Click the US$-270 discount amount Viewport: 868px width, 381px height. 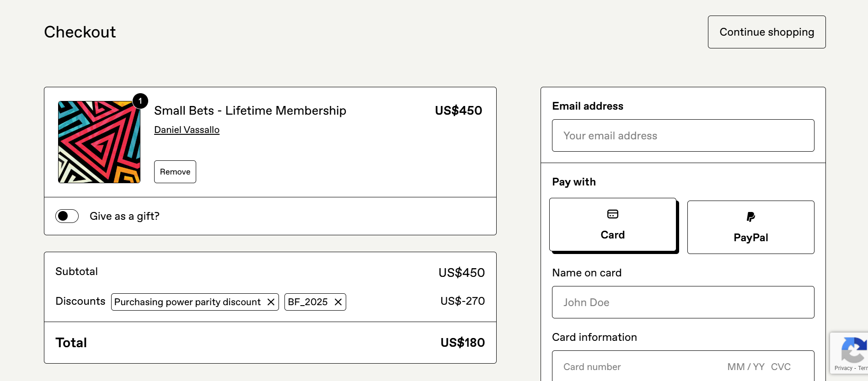[462, 301]
